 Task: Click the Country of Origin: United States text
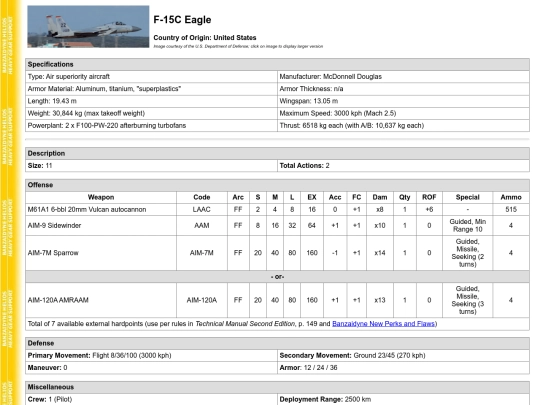click(205, 38)
